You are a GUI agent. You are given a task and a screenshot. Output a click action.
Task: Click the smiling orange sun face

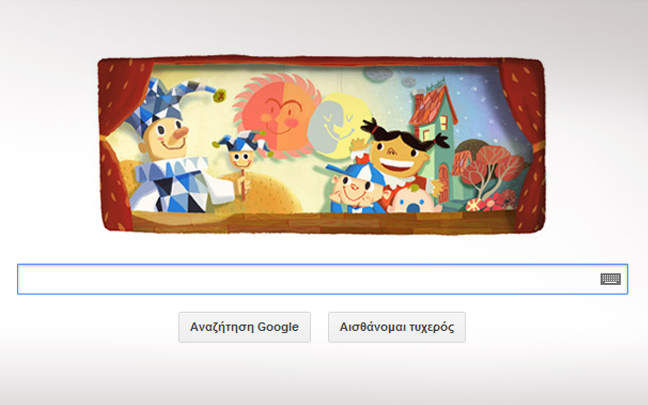point(277,115)
